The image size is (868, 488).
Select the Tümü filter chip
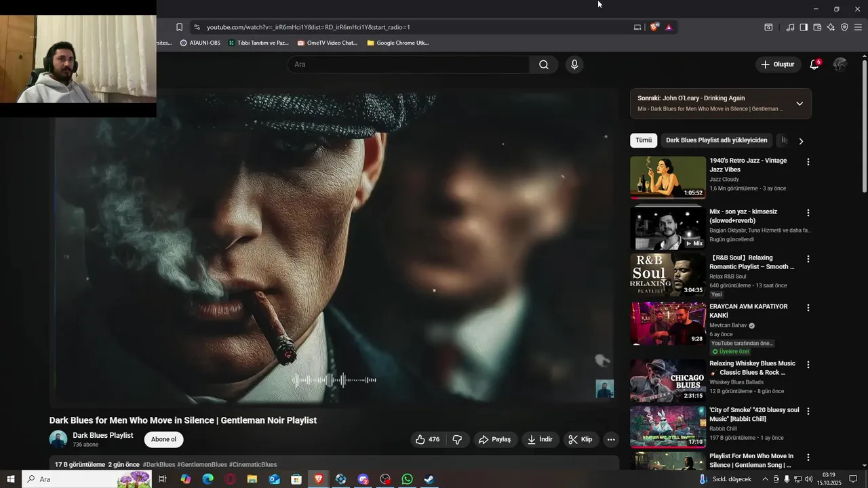(x=644, y=140)
